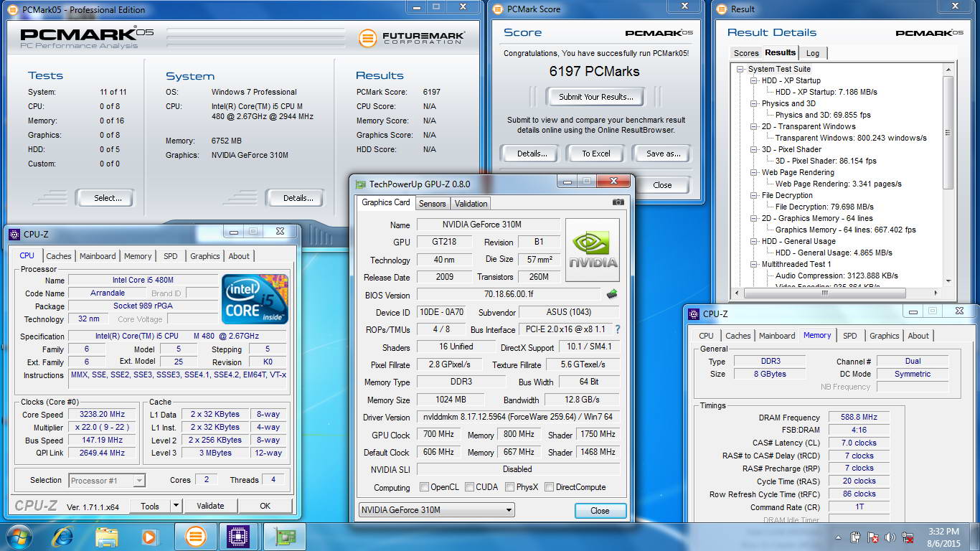Switch to PCMark05 on the taskbar
Image resolution: width=980 pixels, height=551 pixels.
pos(196,537)
